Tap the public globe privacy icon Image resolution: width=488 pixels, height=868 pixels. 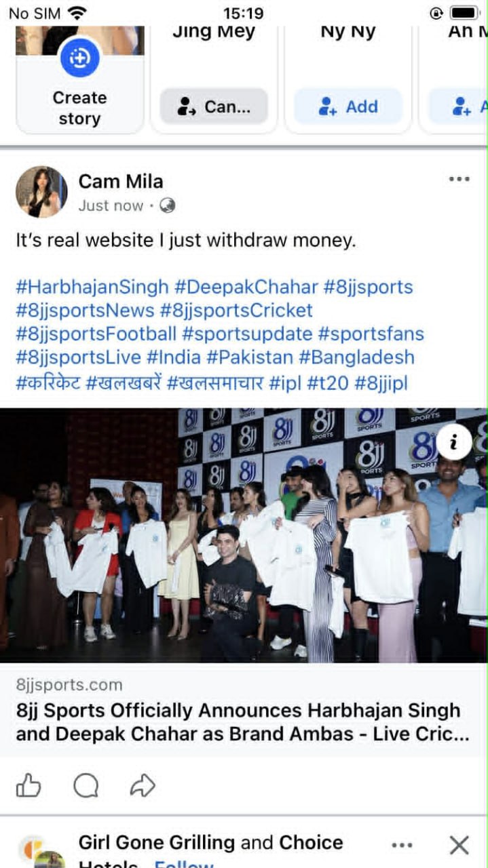pos(167,205)
